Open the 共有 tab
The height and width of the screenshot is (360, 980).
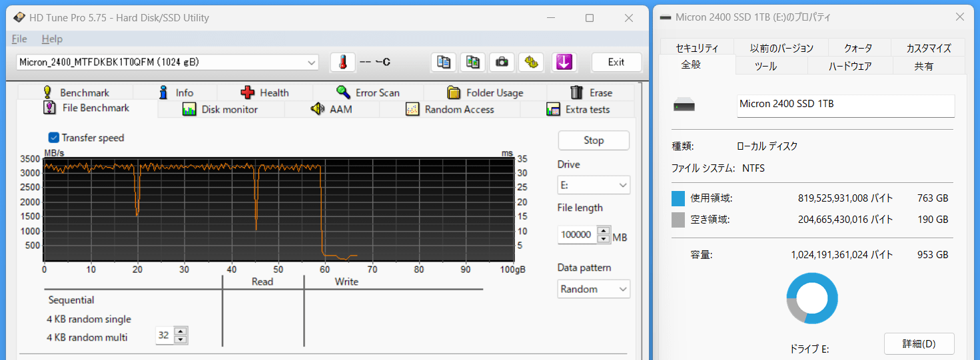(x=923, y=66)
